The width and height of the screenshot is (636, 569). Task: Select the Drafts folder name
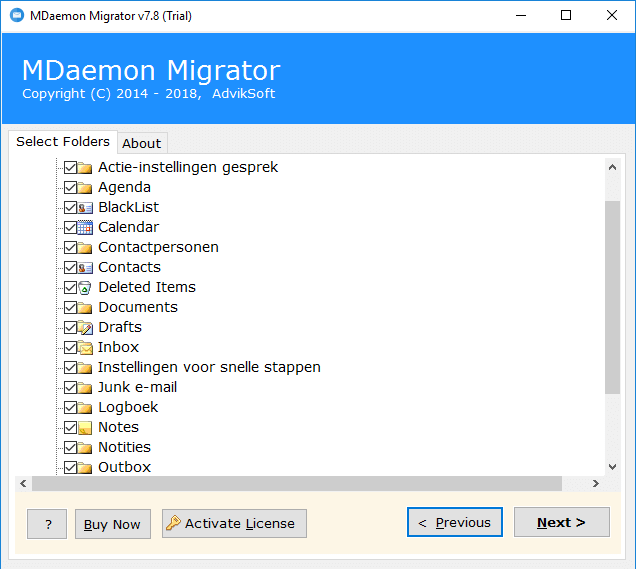coord(120,327)
